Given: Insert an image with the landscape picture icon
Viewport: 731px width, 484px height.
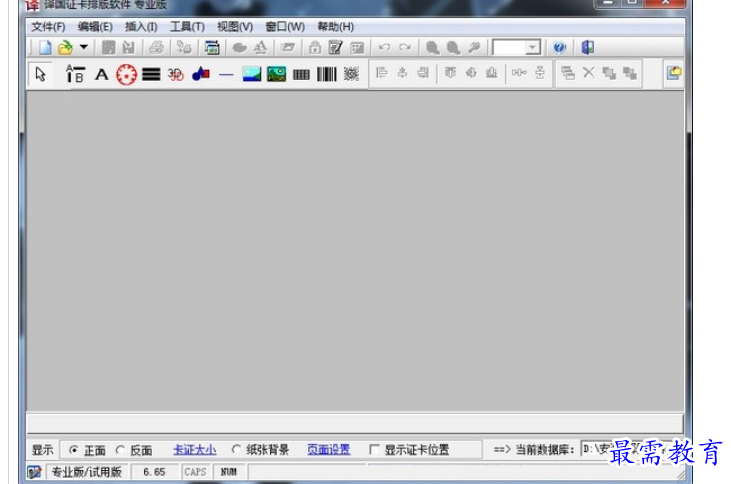Looking at the screenshot, I should click(x=252, y=74).
